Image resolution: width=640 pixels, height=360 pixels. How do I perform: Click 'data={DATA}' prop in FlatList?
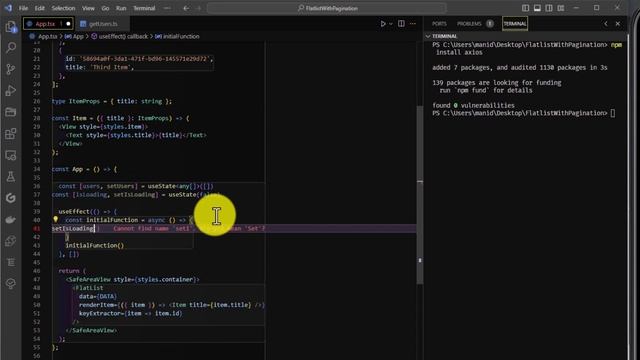98,296
